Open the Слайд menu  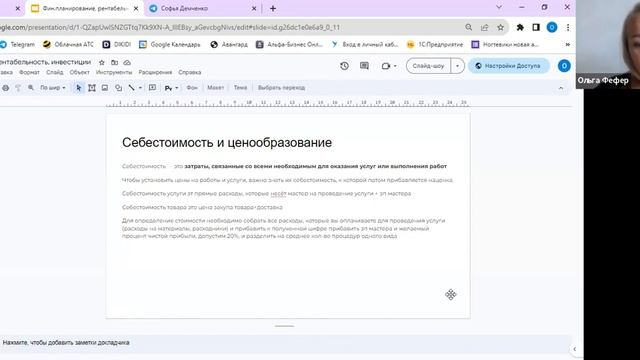click(x=54, y=72)
